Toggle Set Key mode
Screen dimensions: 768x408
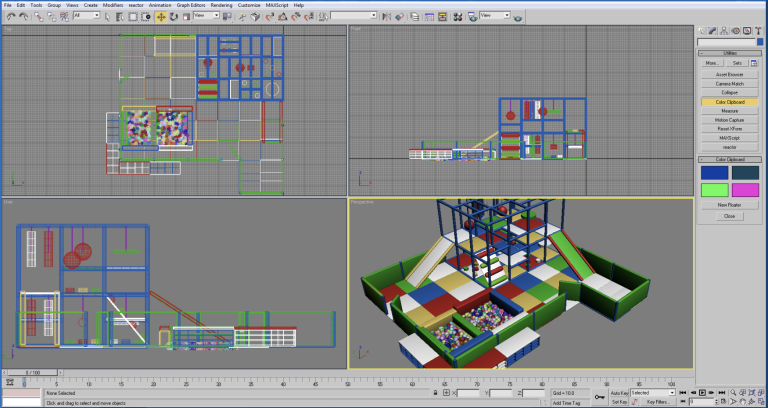(619, 402)
